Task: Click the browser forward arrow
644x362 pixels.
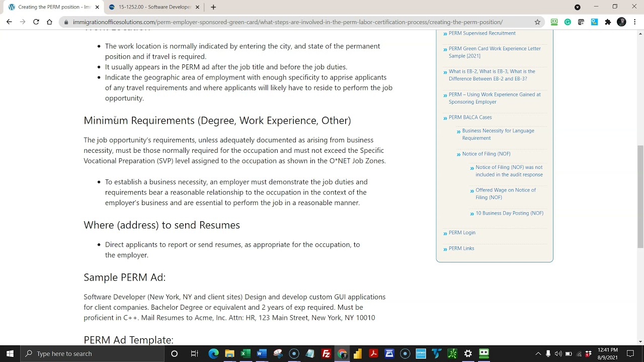Action: click(23, 22)
